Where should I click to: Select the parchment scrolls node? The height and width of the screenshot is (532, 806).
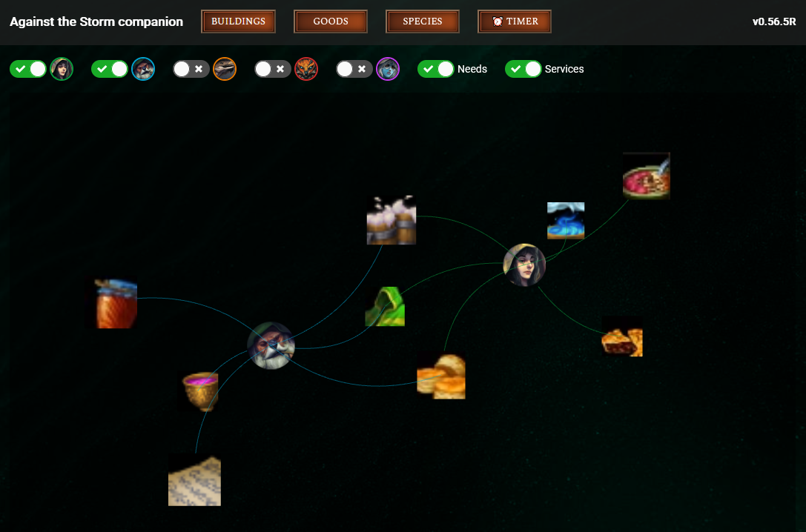194,481
